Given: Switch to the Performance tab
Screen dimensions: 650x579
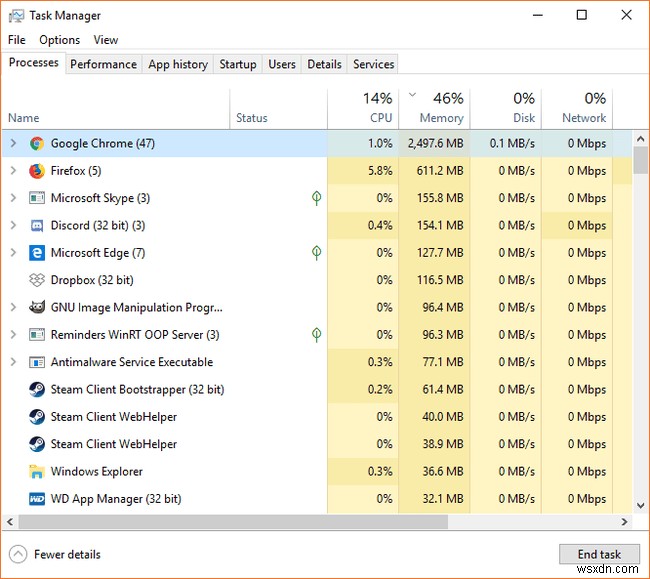Looking at the screenshot, I should 104,64.
